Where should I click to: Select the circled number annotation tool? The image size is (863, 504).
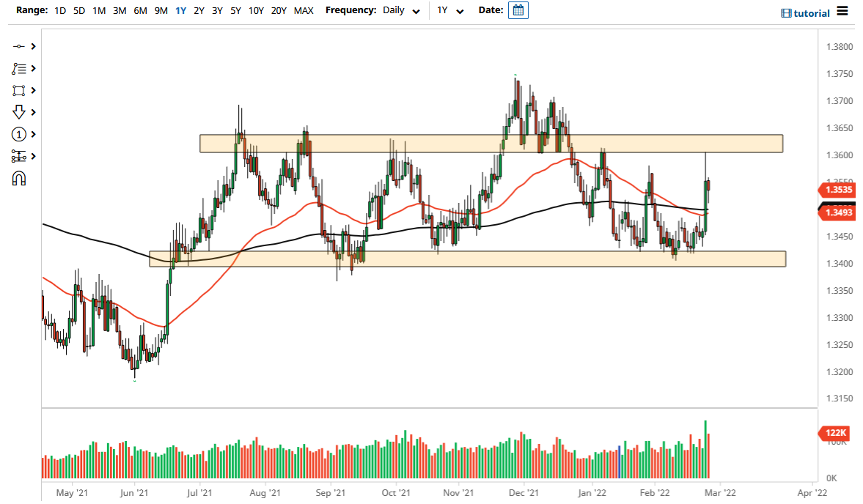click(19, 135)
